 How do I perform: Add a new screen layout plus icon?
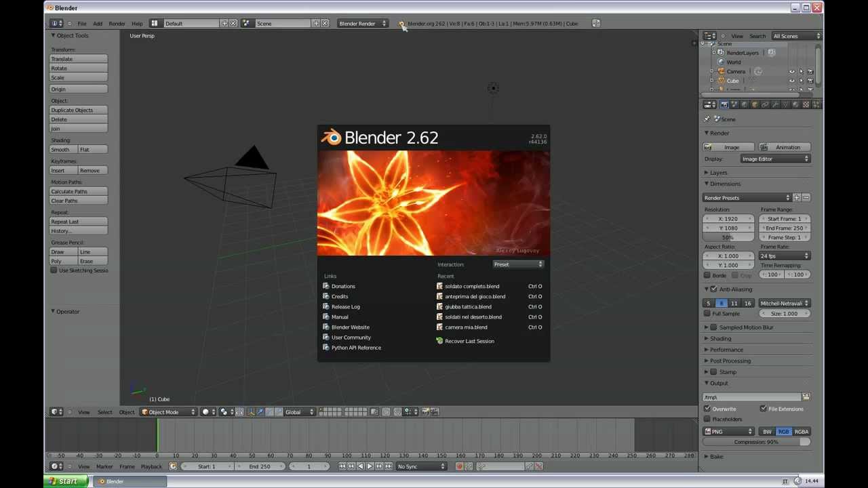coord(224,23)
